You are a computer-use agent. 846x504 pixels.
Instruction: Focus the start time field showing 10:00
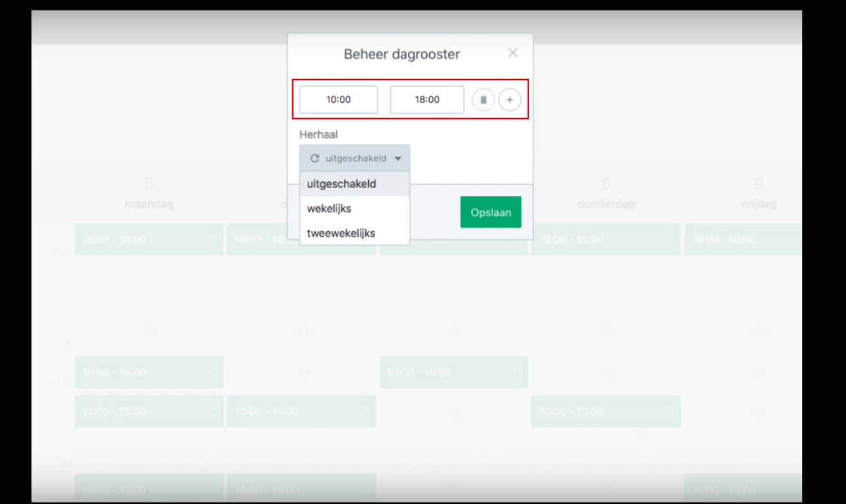[339, 100]
